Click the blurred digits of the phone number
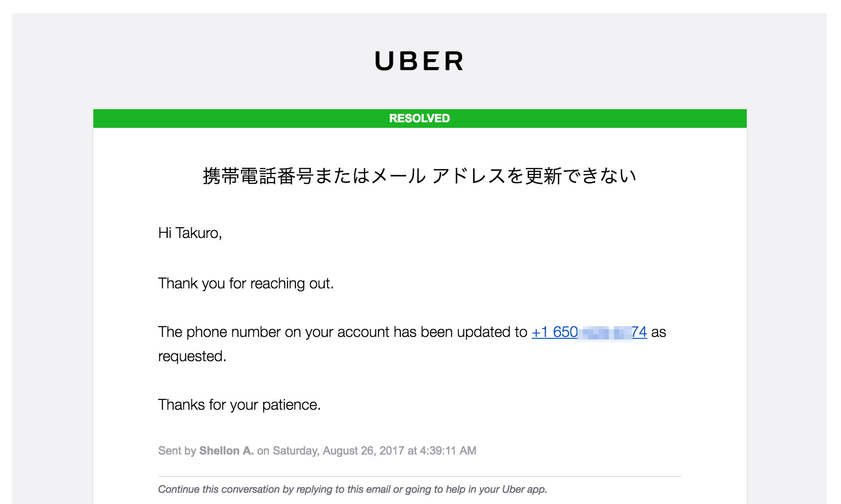841x504 pixels. (604, 333)
